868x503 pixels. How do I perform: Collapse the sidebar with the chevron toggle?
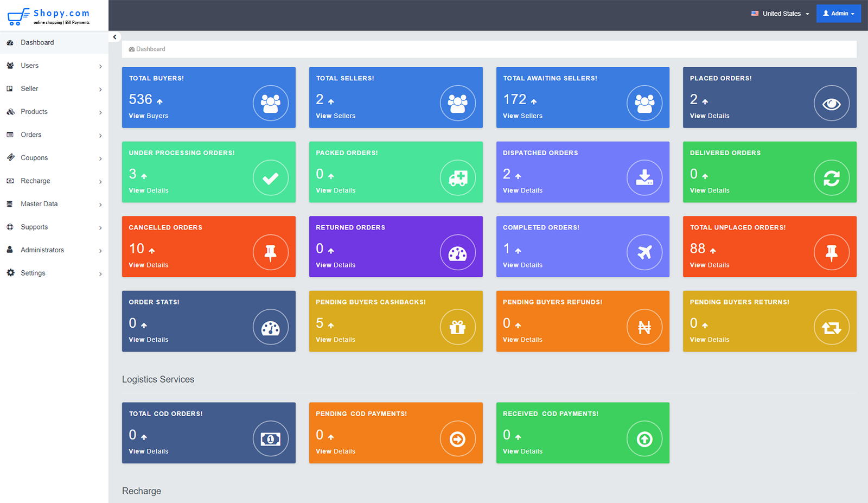[114, 37]
